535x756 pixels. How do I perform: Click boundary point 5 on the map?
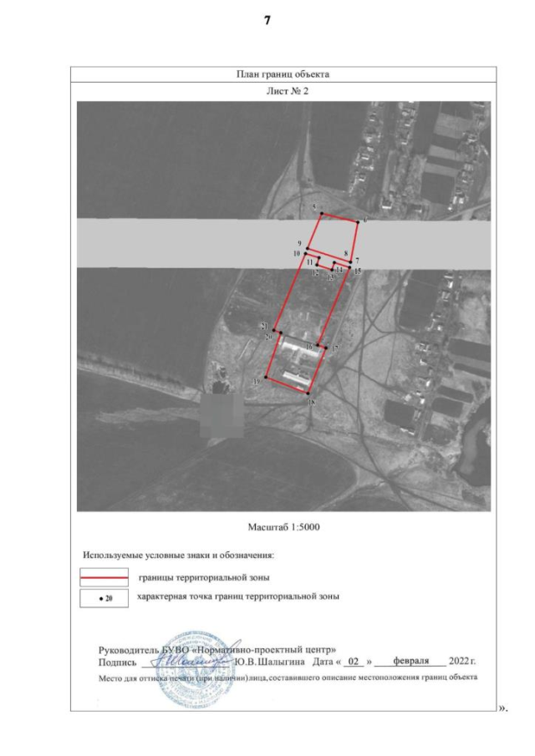[324, 214]
